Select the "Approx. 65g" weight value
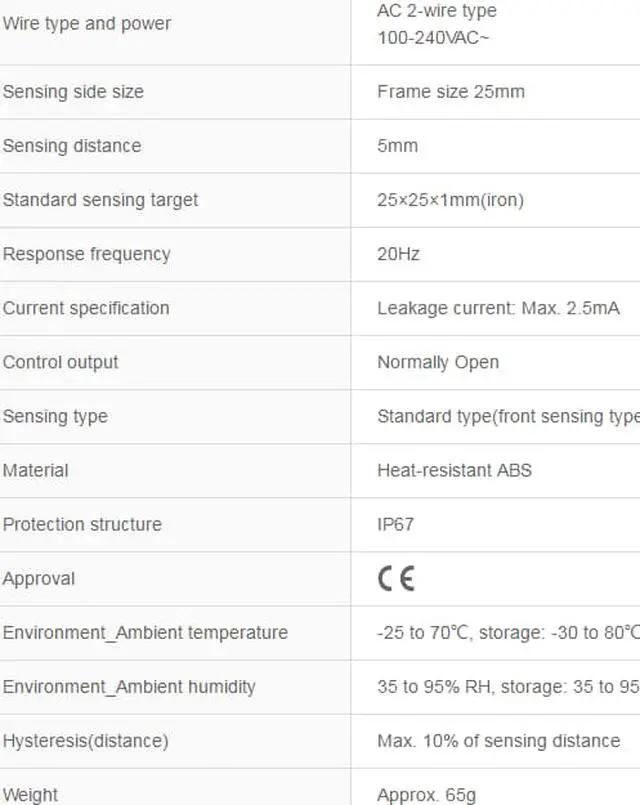This screenshot has height=805, width=640. pyautogui.click(x=427, y=795)
